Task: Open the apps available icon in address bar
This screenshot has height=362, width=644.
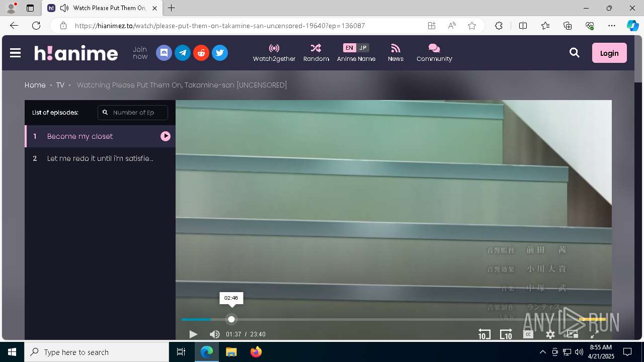Action: (x=432, y=26)
